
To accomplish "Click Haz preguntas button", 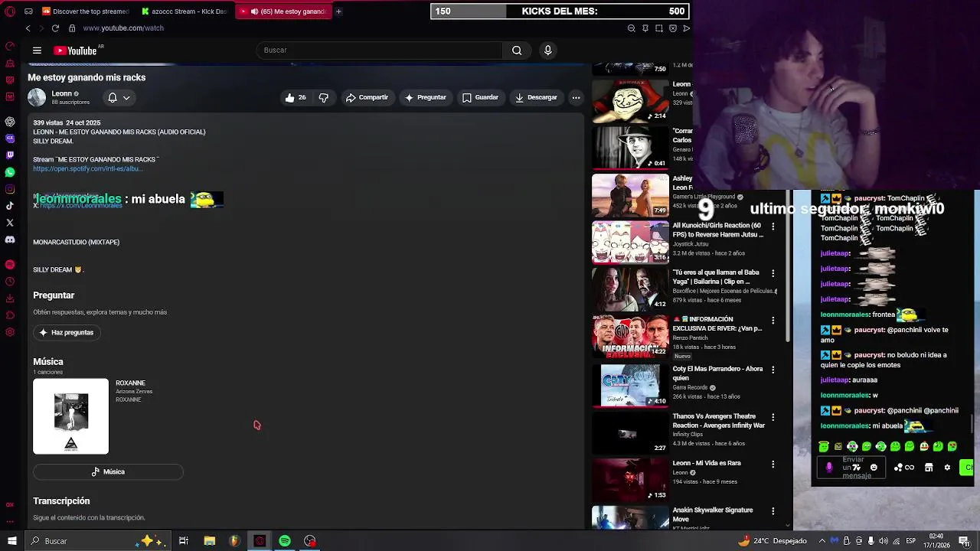I will click(x=67, y=333).
